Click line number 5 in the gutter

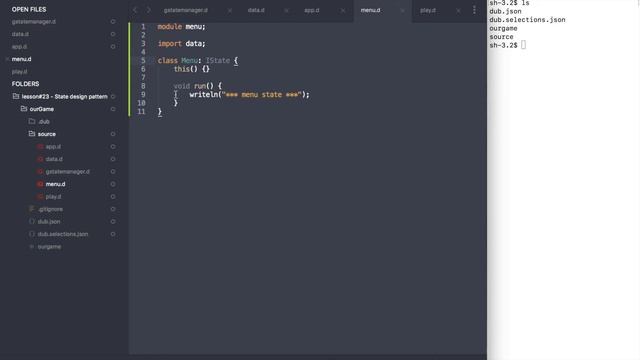pyautogui.click(x=143, y=60)
